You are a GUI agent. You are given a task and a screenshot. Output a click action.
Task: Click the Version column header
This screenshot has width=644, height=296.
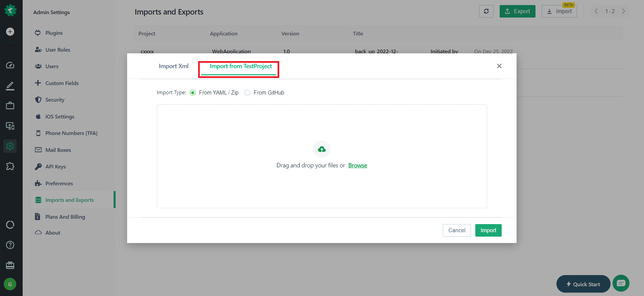290,34
